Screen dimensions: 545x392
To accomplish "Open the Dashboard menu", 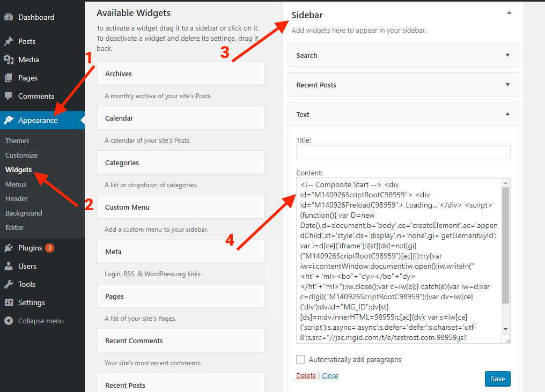I will point(36,17).
